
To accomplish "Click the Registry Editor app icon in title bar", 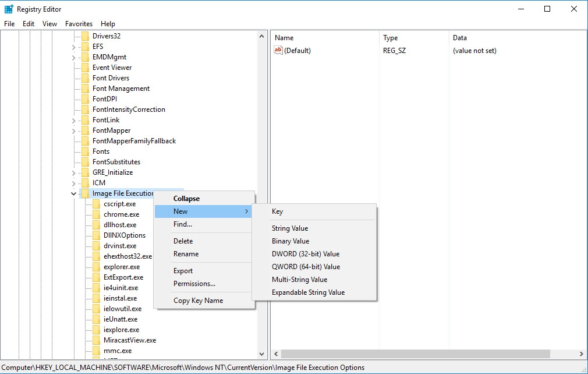I will coord(9,9).
